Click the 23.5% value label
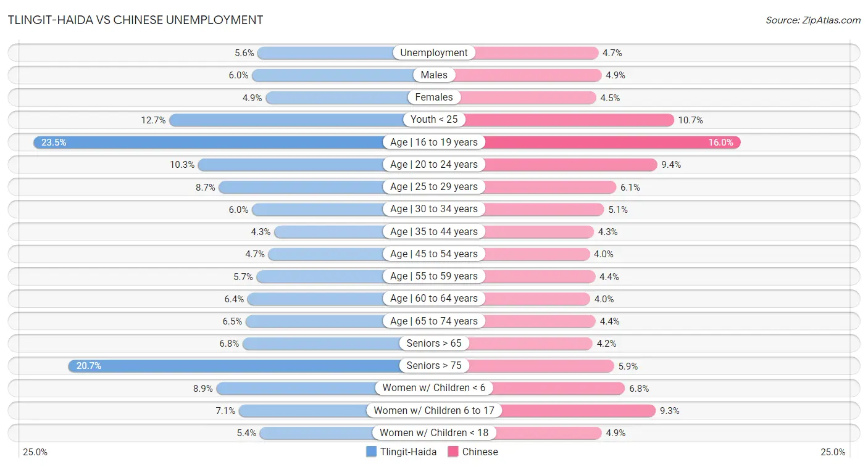The height and width of the screenshot is (467, 868). pyautogui.click(x=54, y=142)
